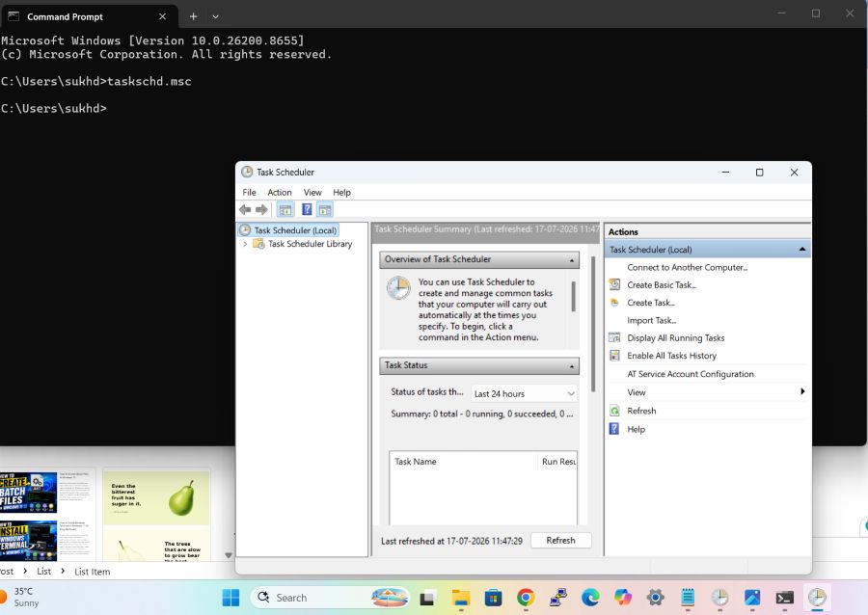
Task: Expand the View submenu arrow in Actions
Action: 802,391
